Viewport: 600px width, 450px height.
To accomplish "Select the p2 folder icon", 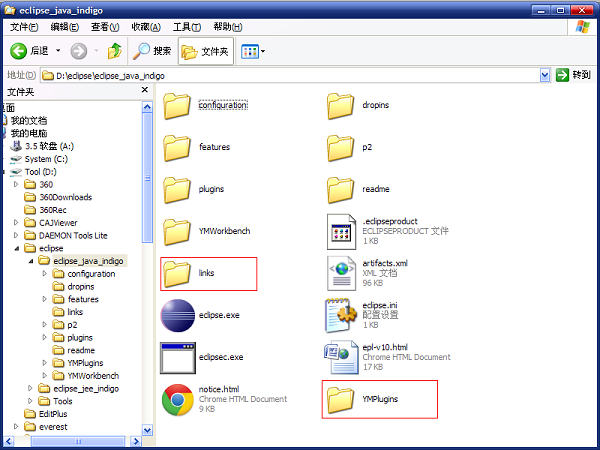I will point(340,147).
